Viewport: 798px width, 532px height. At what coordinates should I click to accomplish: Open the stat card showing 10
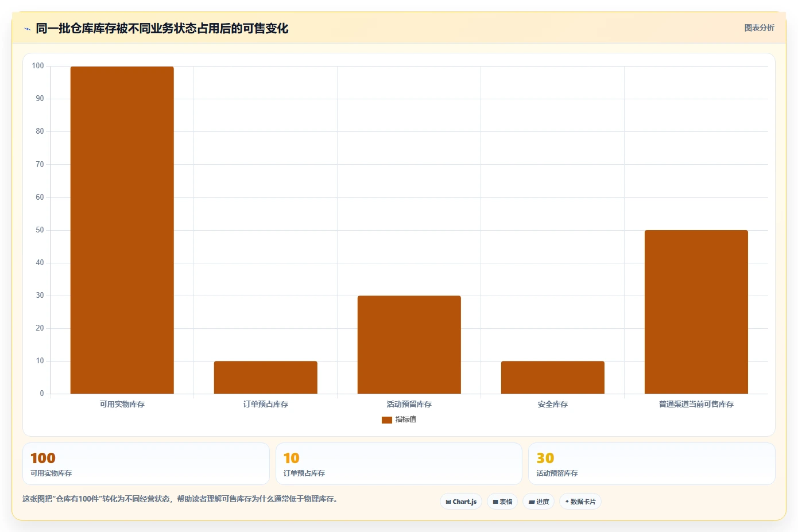point(399,464)
